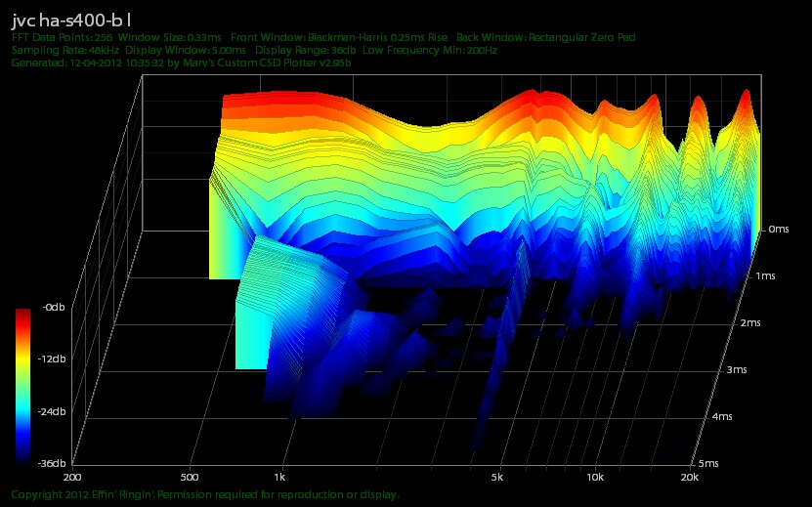Screen dimensions: 812x507
Task: Click 'Sampling Rate: 48kHz' text
Action: click(x=65, y=50)
